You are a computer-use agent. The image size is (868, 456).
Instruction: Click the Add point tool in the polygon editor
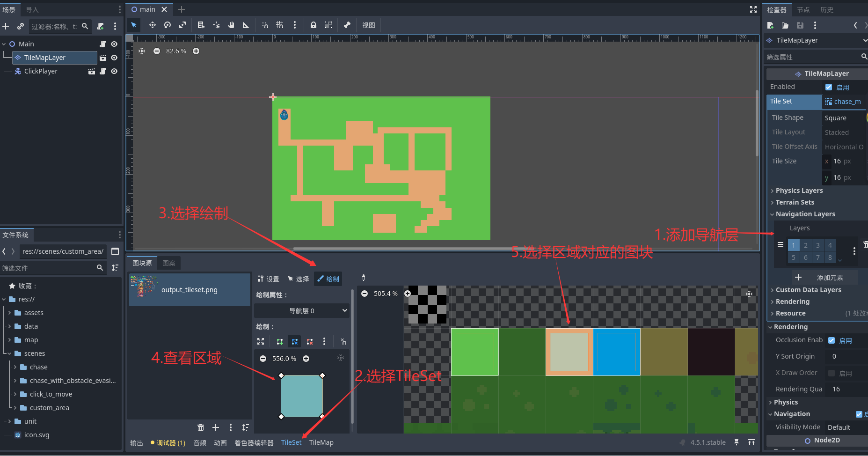[x=280, y=341]
